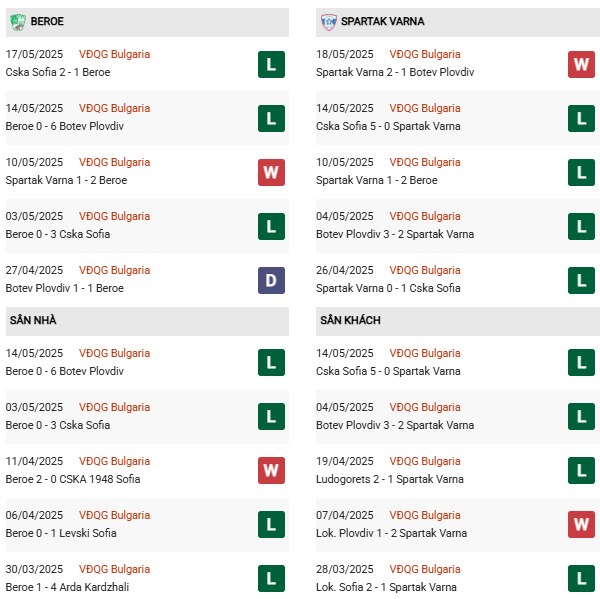Open match Beroe 0 - 6 Botev Plovdiv under SÂN NHÀ
This screenshot has width=600, height=599.
coord(65,371)
